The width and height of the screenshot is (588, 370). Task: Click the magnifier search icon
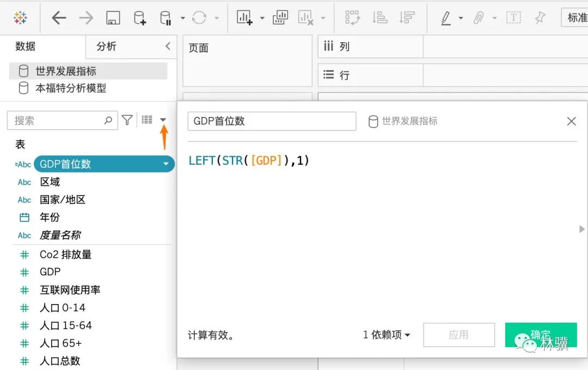pos(108,120)
